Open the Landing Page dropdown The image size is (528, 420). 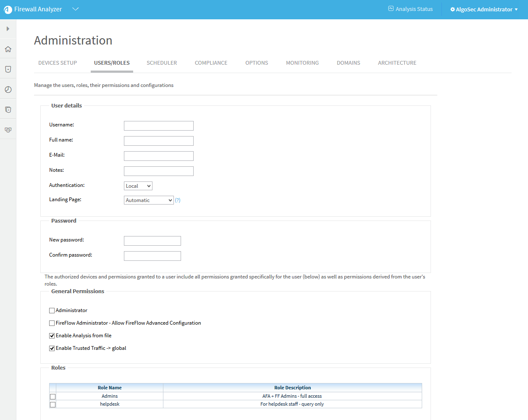click(149, 200)
